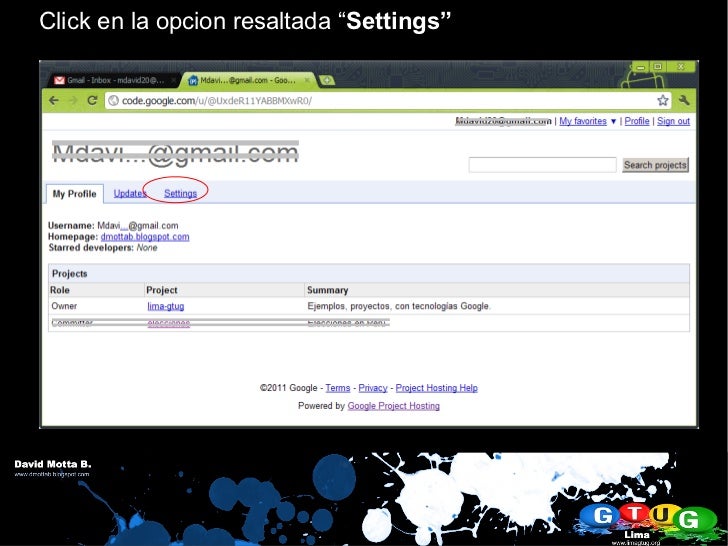The image size is (728, 546).
Task: Close the Gmail Inbox tab
Action: pos(173,80)
